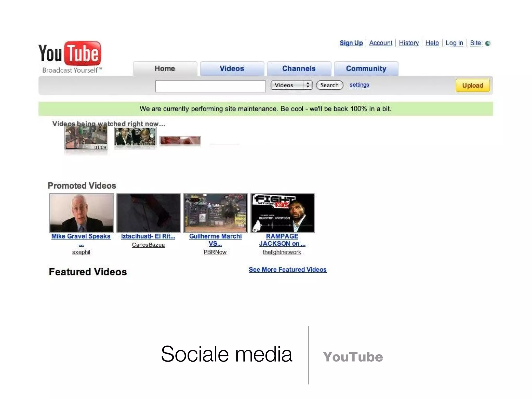Click the Iztacihuatl- El Rit... title link
This screenshot has width=532, height=399.
pyautogui.click(x=148, y=236)
